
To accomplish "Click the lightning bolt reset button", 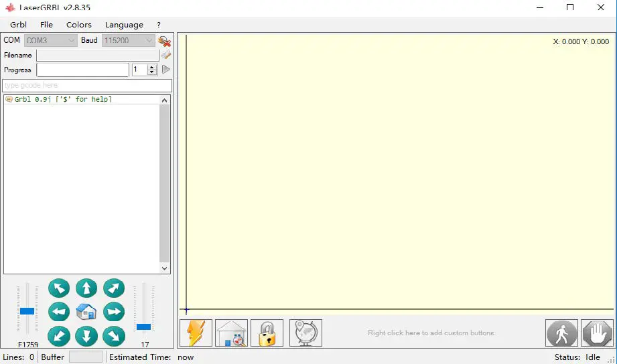I will [196, 333].
